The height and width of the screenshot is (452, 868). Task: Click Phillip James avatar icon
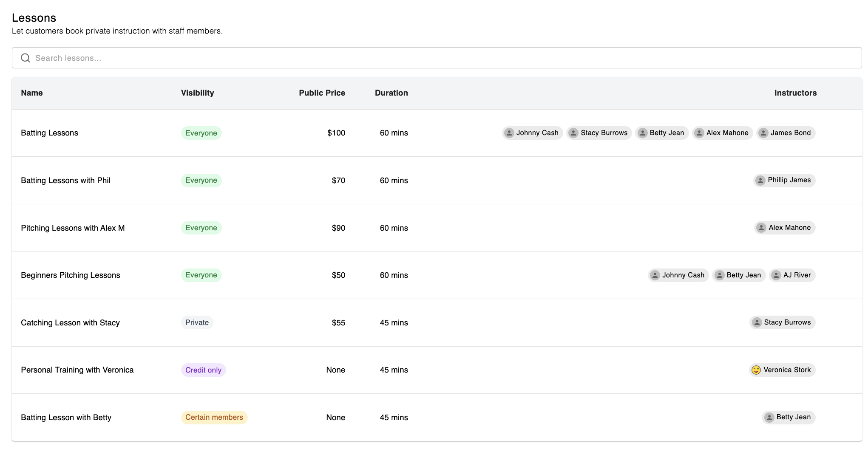760,181
